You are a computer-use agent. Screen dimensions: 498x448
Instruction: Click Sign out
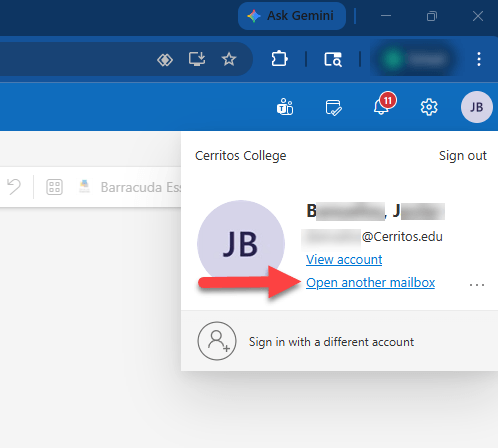click(x=463, y=156)
